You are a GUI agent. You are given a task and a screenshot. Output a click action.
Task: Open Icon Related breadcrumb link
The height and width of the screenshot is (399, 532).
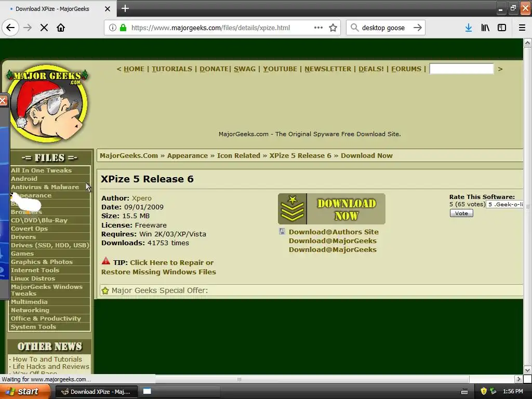[238, 156]
